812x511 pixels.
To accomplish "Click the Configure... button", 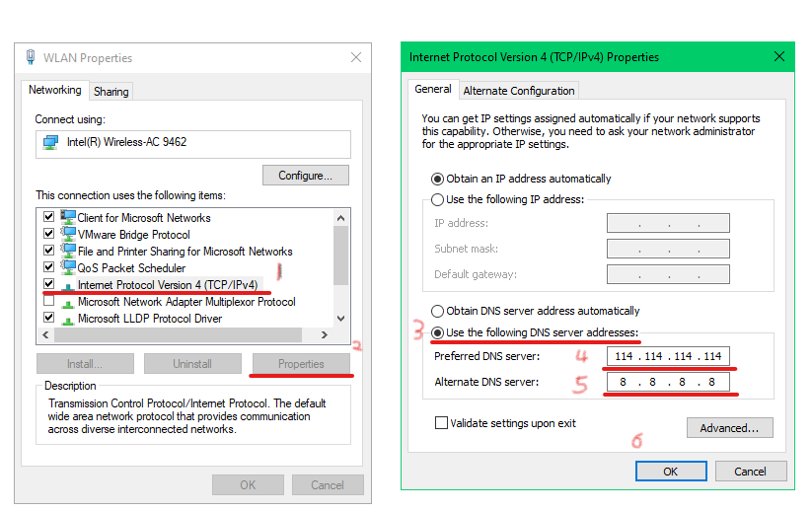I will point(306,176).
